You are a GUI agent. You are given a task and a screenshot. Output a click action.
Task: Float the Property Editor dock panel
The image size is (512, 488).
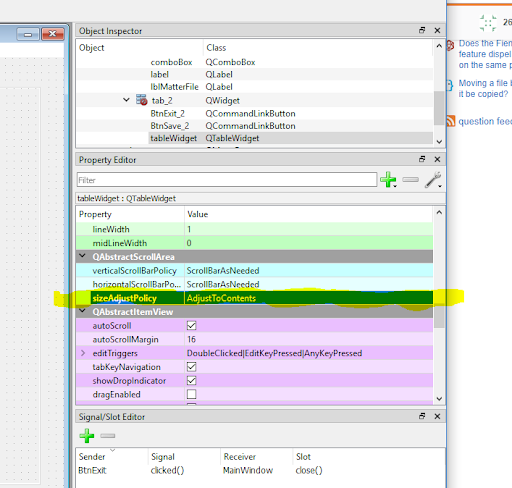(x=422, y=159)
